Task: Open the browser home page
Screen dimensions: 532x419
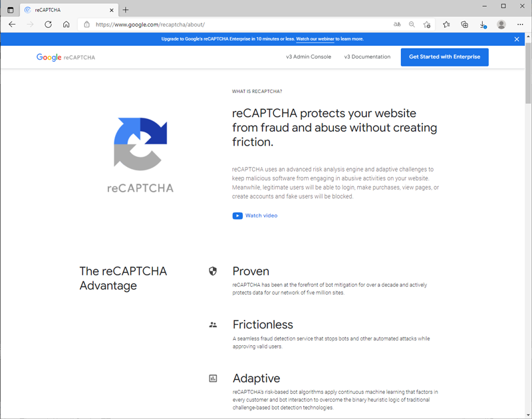Action: (66, 25)
